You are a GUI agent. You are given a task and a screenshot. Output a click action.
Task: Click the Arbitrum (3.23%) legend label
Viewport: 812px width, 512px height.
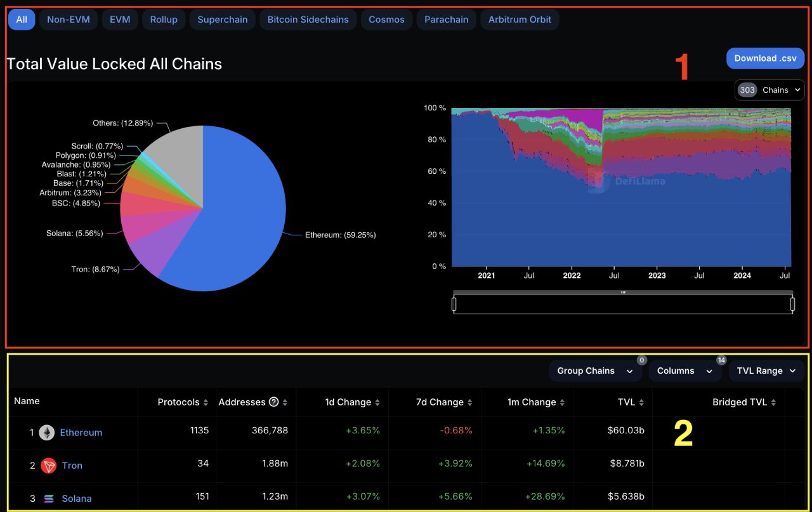pos(70,193)
